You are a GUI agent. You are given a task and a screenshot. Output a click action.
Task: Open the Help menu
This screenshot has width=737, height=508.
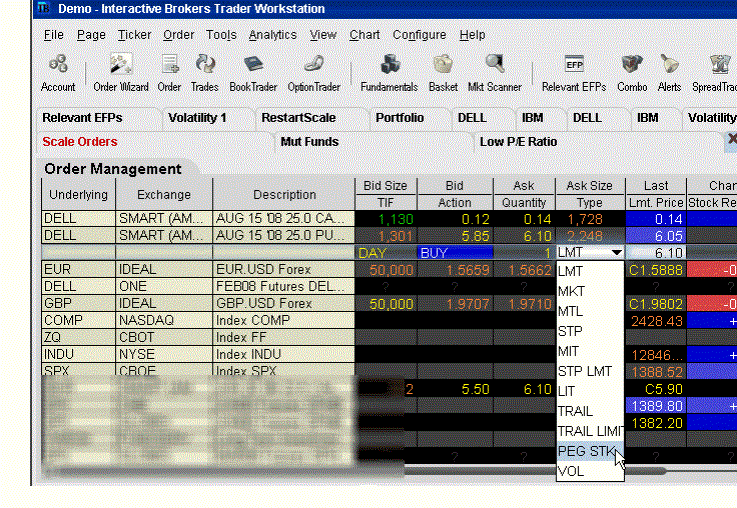pos(472,35)
